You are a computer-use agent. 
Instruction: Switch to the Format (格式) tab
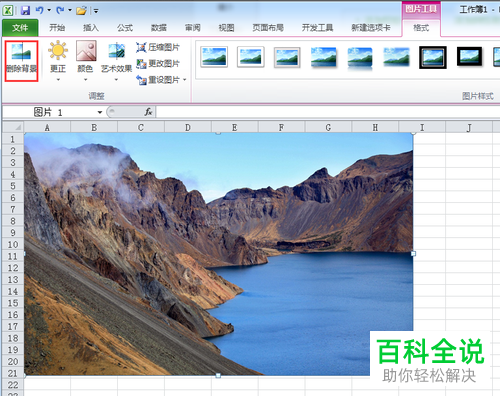click(x=421, y=28)
